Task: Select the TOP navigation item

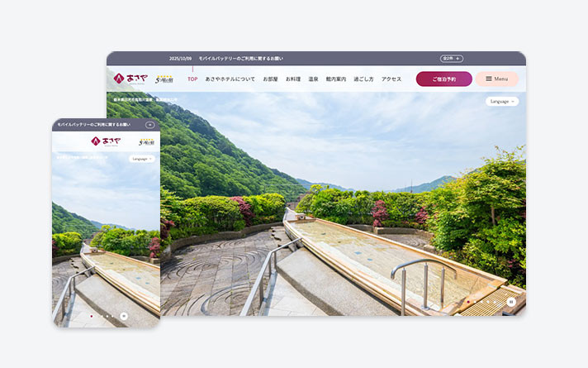Action: tap(192, 79)
